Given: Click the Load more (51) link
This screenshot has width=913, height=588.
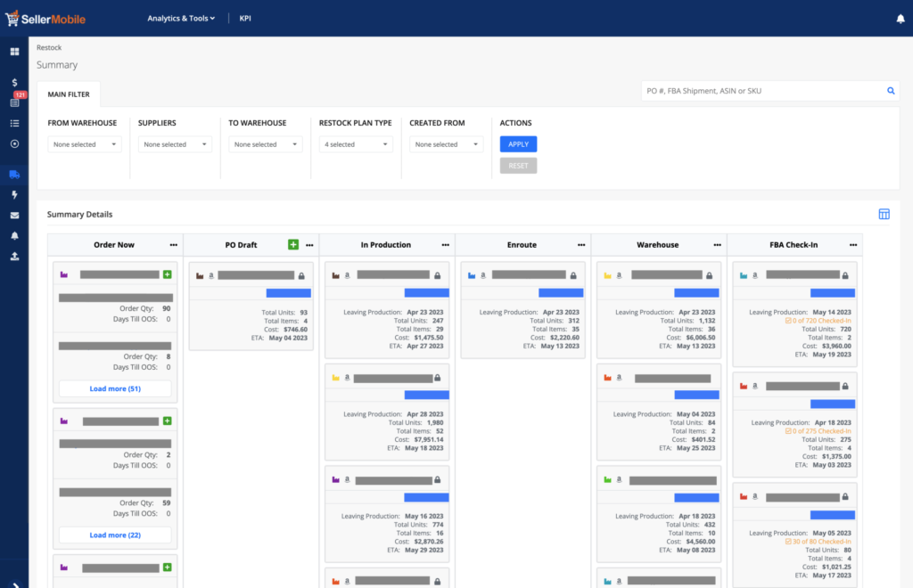Looking at the screenshot, I should pos(115,388).
